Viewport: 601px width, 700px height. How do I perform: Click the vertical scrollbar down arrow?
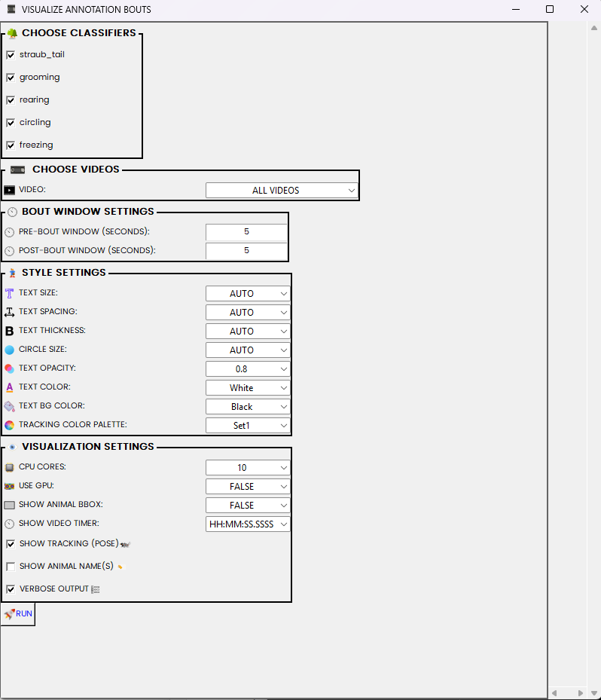[x=594, y=693]
